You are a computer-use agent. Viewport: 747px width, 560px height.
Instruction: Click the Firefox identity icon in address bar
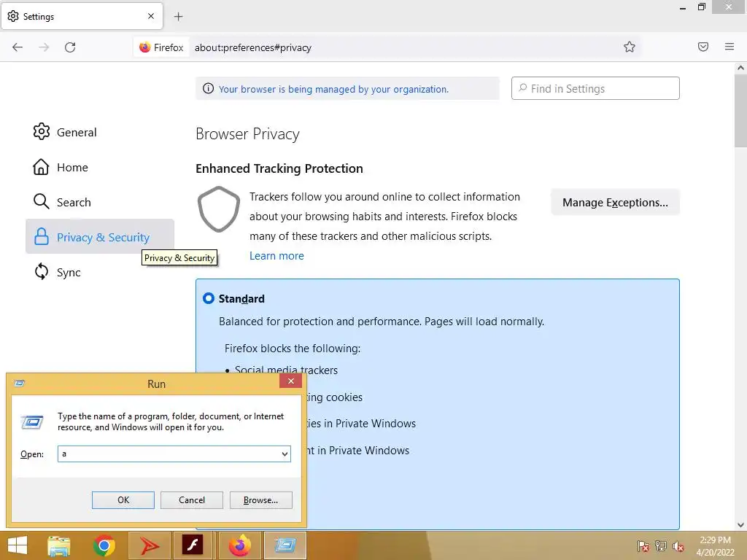(x=161, y=47)
